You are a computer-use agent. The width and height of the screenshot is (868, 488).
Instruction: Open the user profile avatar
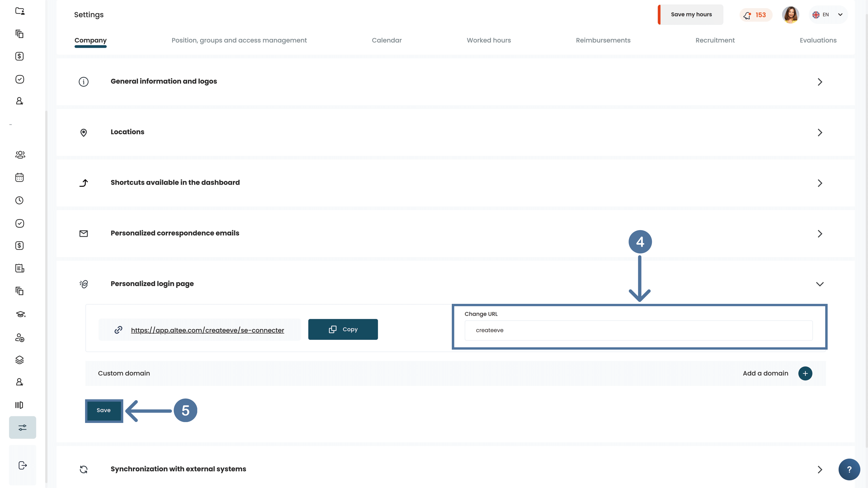coord(791,15)
